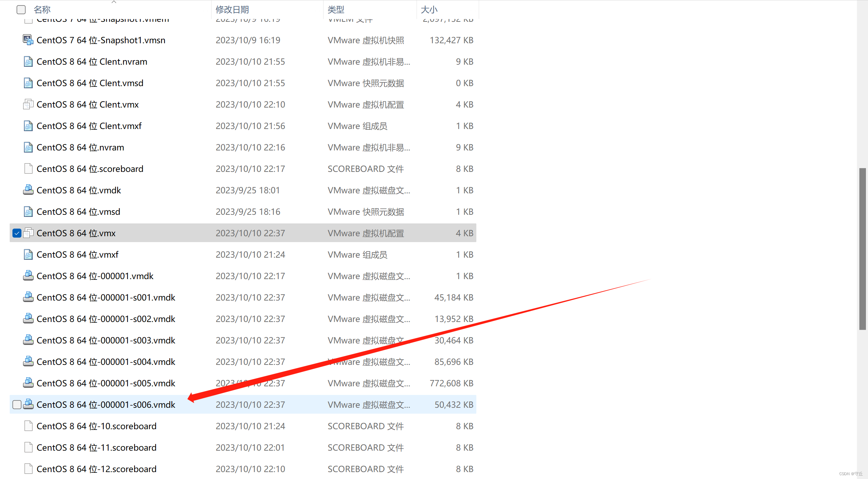The image size is (868, 479).
Task: Click the 类型 column header
Action: pos(336,10)
